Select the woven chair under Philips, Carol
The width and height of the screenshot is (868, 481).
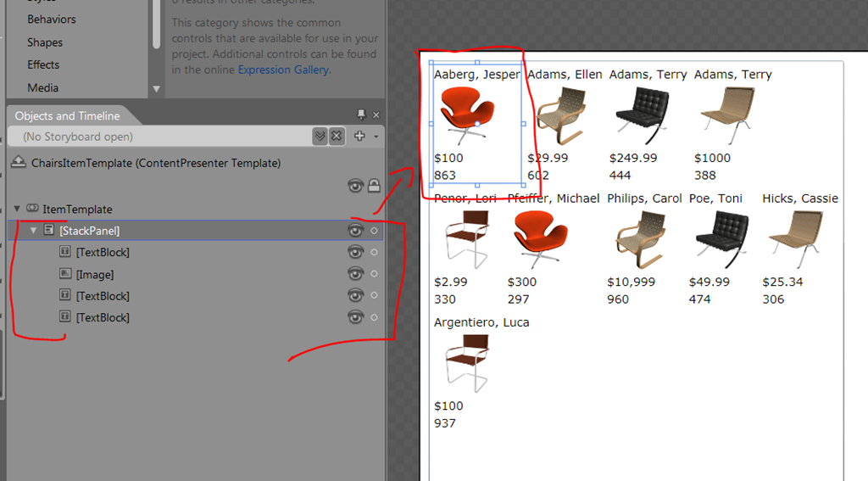[x=641, y=239]
